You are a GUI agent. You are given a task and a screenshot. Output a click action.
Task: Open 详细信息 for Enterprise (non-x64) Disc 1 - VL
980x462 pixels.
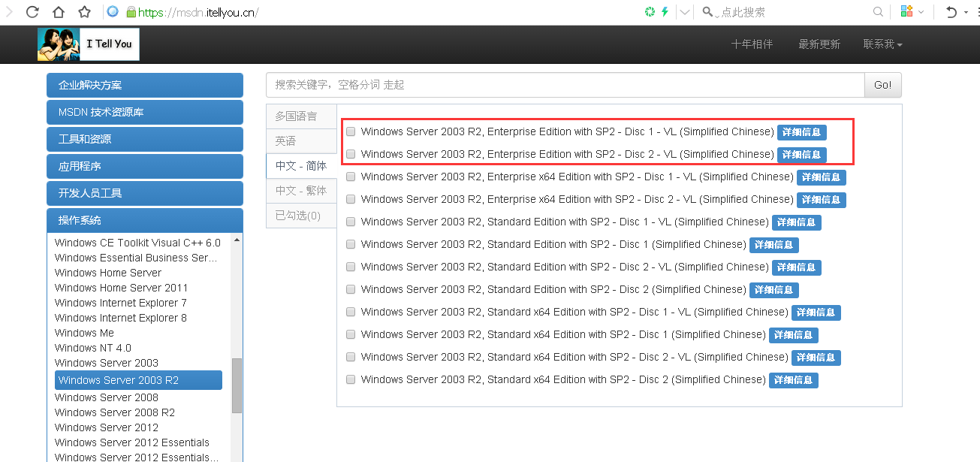pos(802,132)
